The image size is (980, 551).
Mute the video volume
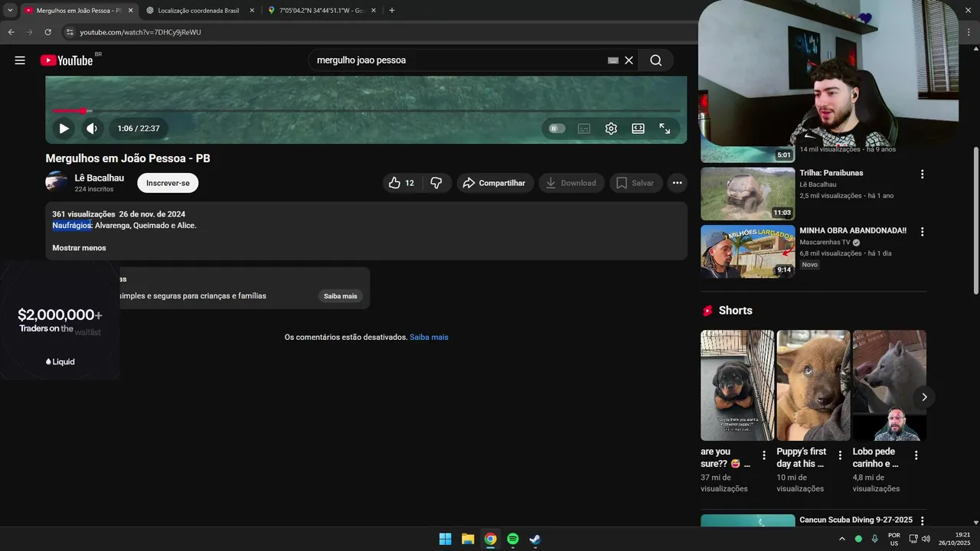click(x=92, y=129)
